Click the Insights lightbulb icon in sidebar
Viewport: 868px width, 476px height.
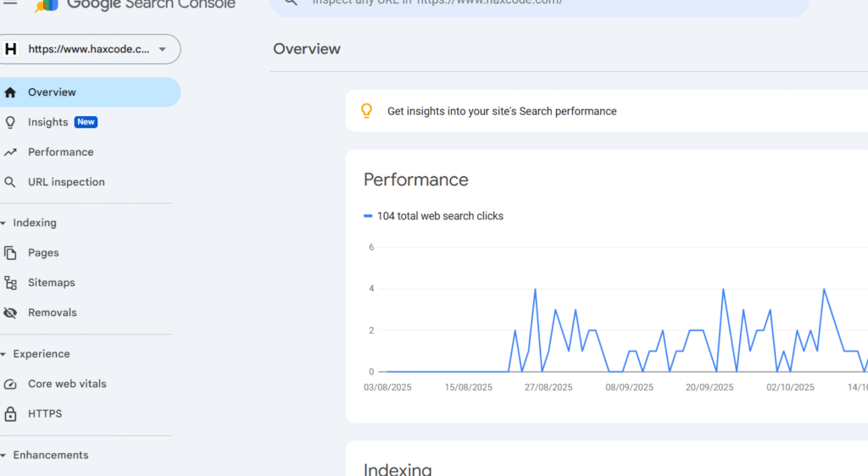(x=10, y=122)
